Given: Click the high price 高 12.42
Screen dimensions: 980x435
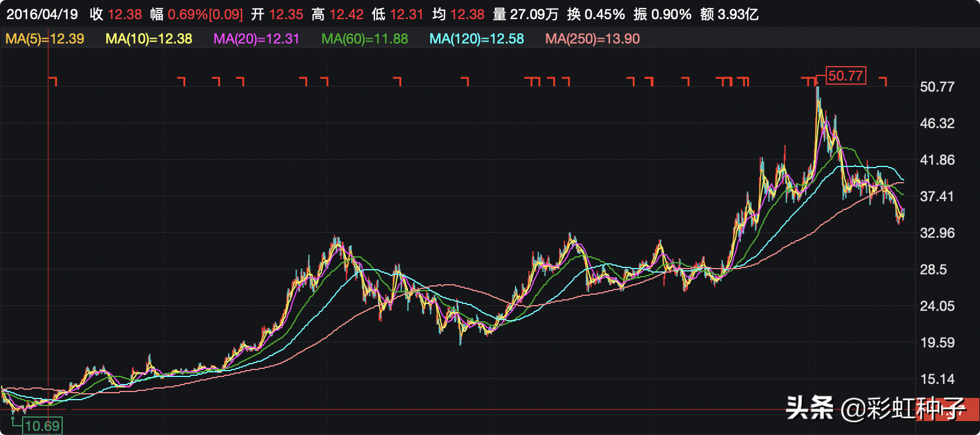Looking at the screenshot, I should click(x=338, y=14).
